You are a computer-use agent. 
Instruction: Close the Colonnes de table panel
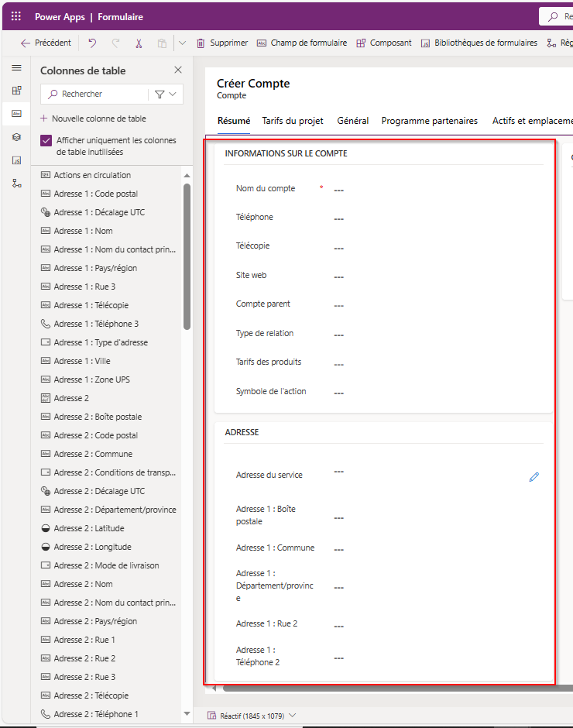point(178,70)
